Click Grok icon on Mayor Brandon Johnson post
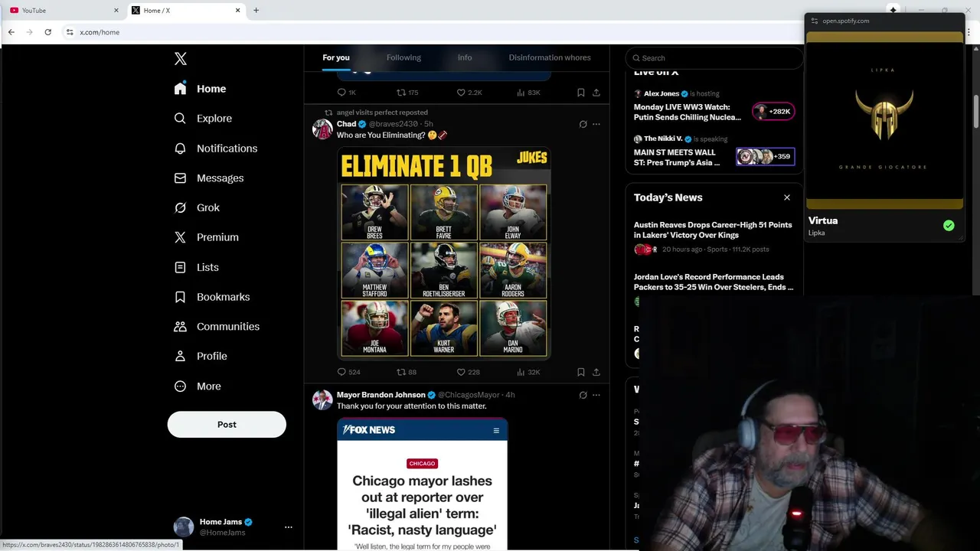Image resolution: width=980 pixels, height=551 pixels. click(583, 395)
